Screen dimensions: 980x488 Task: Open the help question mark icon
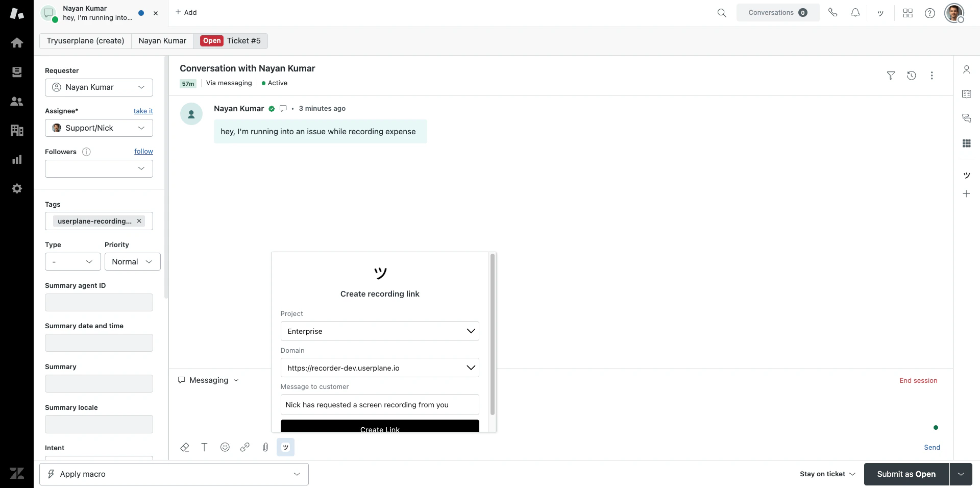[930, 13]
